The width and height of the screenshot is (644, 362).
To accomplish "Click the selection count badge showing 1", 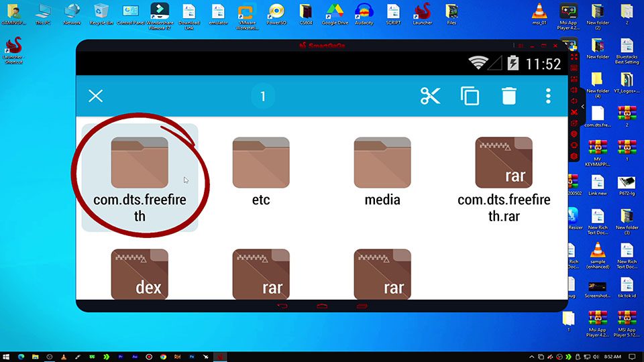I will click(x=263, y=97).
